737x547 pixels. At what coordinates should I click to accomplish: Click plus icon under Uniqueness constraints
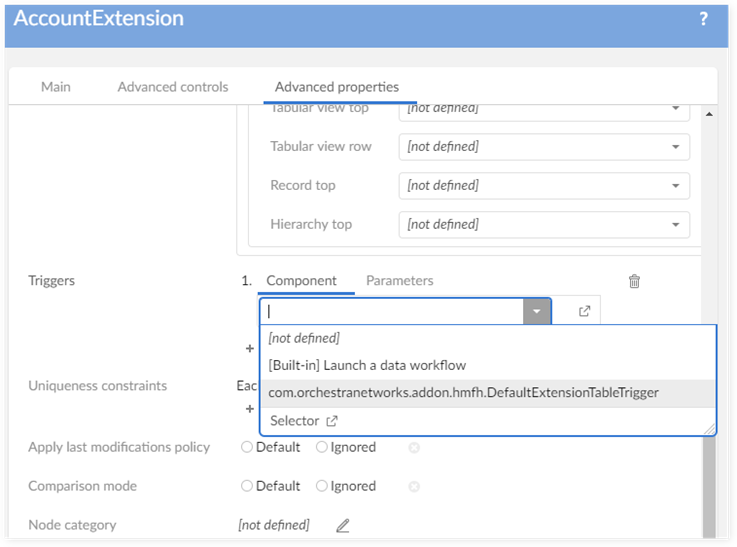[250, 409]
